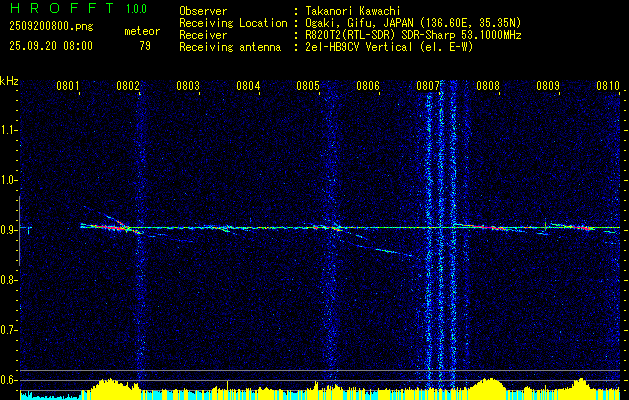629x400 pixels.
Task: Click the 0.9 frequency axis label
Action: pyautogui.click(x=8, y=231)
